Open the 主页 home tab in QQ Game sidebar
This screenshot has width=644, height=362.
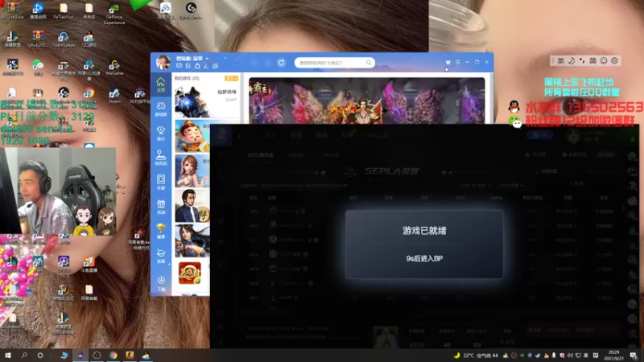pos(160,84)
